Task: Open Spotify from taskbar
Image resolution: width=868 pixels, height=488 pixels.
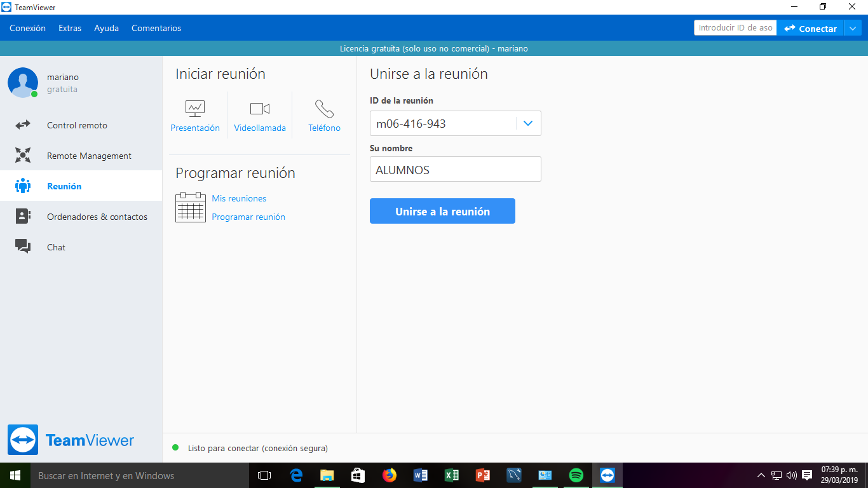Action: coord(576,475)
